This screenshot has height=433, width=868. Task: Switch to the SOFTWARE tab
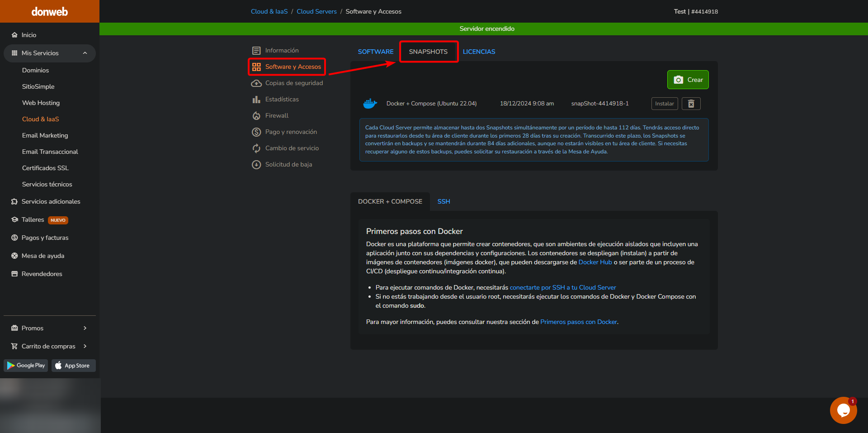click(x=376, y=52)
